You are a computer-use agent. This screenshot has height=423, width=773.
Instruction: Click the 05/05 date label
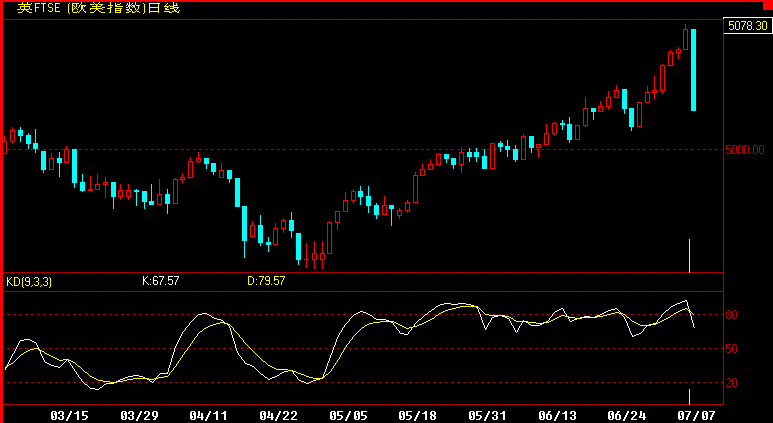[348, 416]
